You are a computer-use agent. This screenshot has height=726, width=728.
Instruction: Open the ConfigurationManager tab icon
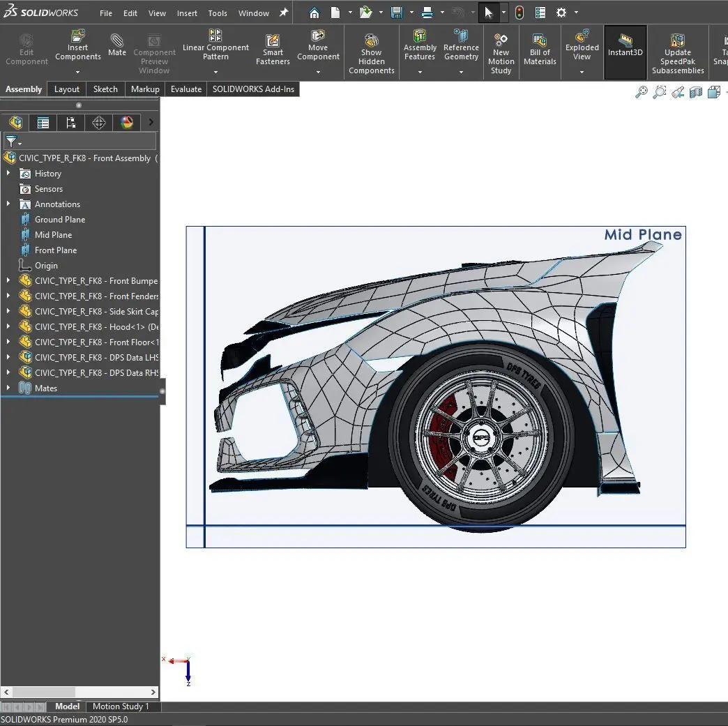tap(71, 123)
